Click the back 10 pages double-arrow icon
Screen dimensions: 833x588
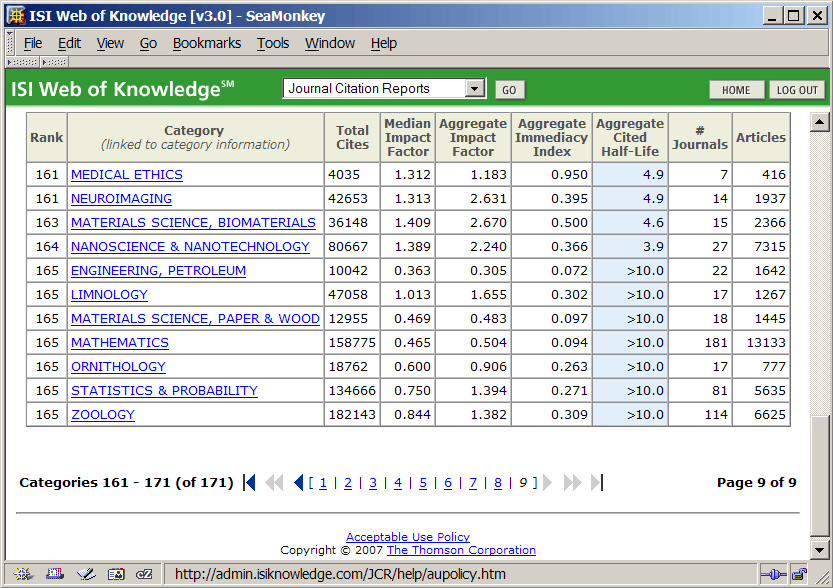click(x=274, y=482)
